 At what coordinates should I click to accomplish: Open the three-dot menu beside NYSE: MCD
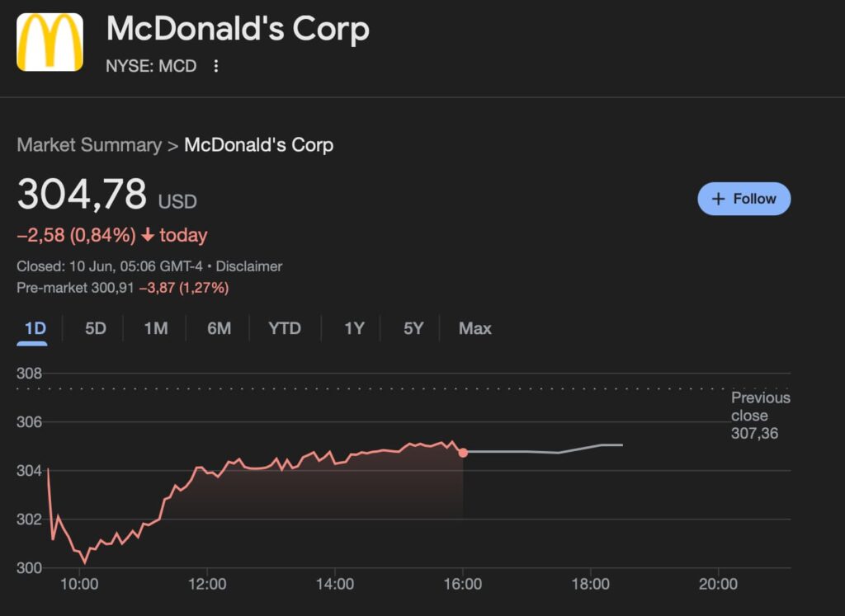(x=215, y=66)
